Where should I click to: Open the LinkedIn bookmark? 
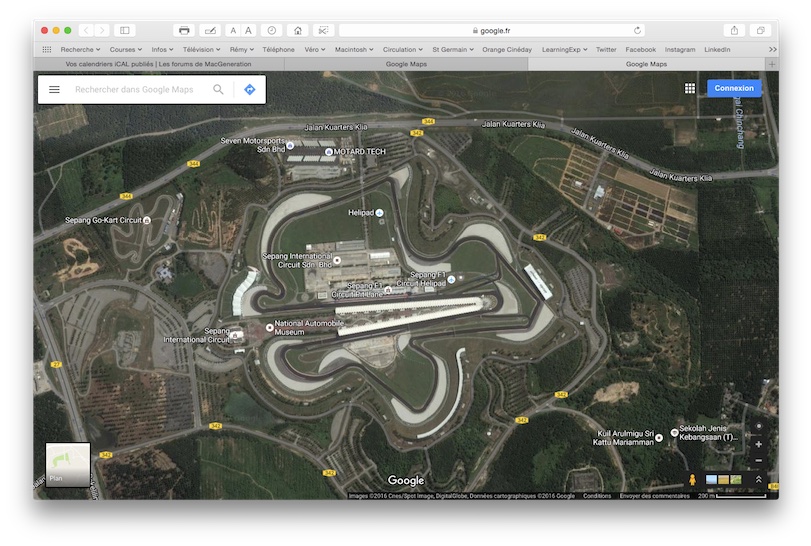[717, 50]
